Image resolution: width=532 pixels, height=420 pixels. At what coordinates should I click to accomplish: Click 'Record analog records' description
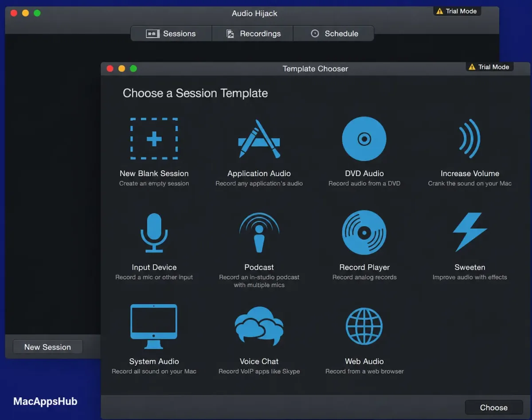364,277
